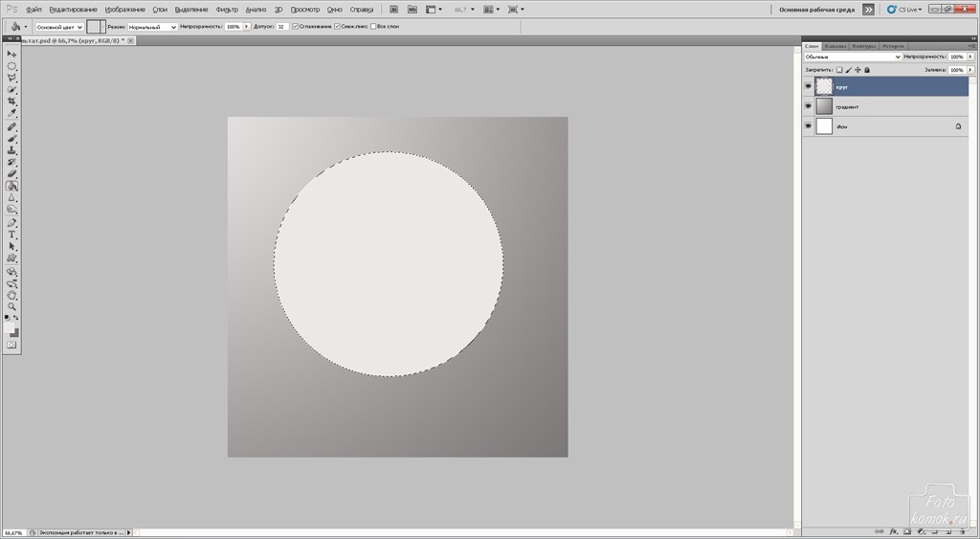This screenshot has width=980, height=539.
Task: Open the Слои menu
Action: [x=160, y=10]
